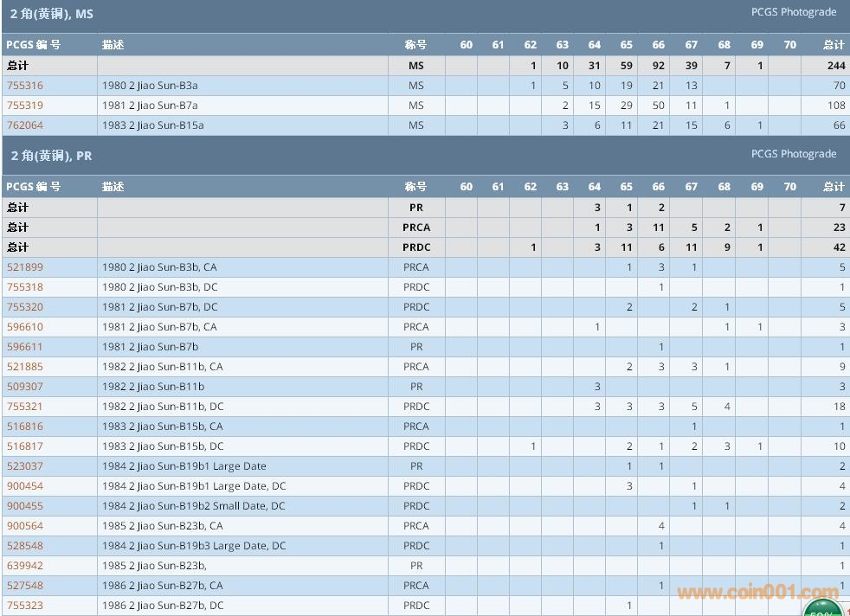Click the 2角(黄铜), MS section title

point(52,15)
